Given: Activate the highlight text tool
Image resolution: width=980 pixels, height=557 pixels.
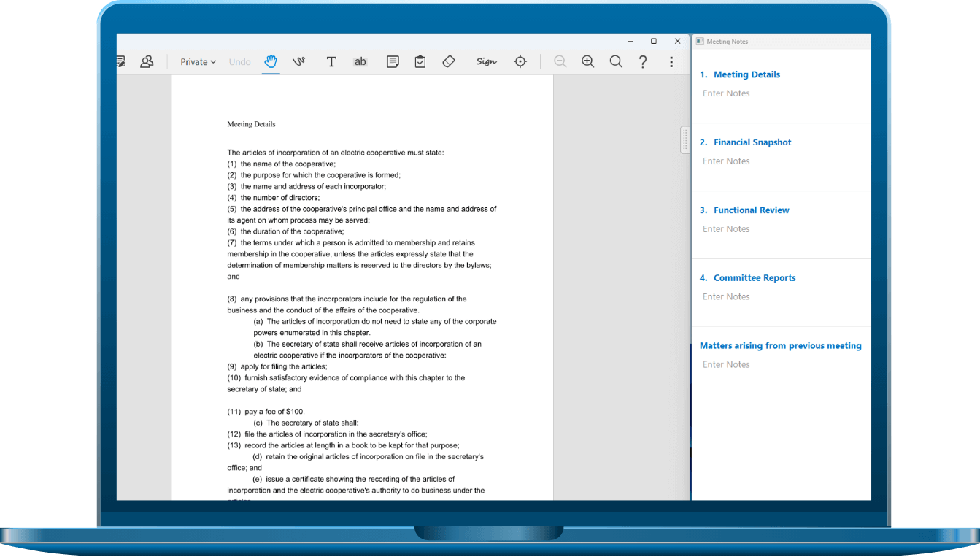Looking at the screenshot, I should (360, 62).
